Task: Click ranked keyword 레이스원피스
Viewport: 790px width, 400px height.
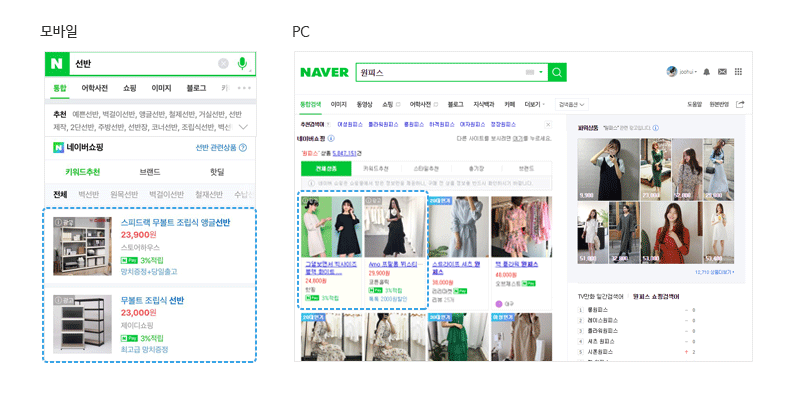Action: (x=602, y=320)
